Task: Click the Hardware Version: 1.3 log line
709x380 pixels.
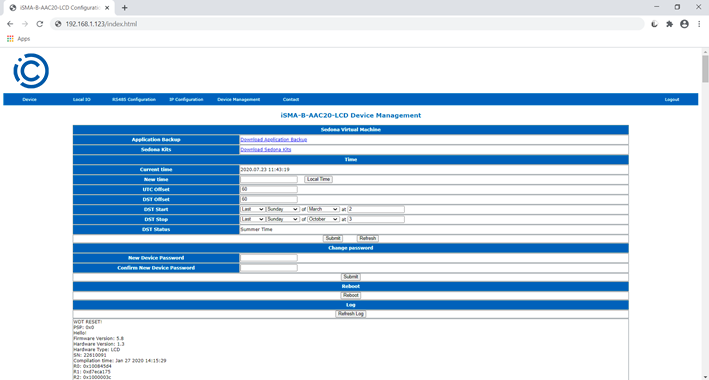Action: point(99,344)
